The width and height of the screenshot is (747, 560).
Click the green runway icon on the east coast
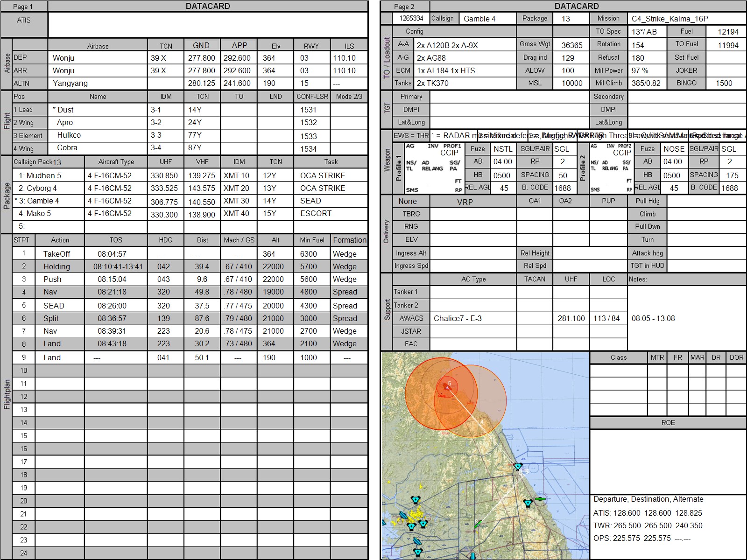[x=540, y=499]
